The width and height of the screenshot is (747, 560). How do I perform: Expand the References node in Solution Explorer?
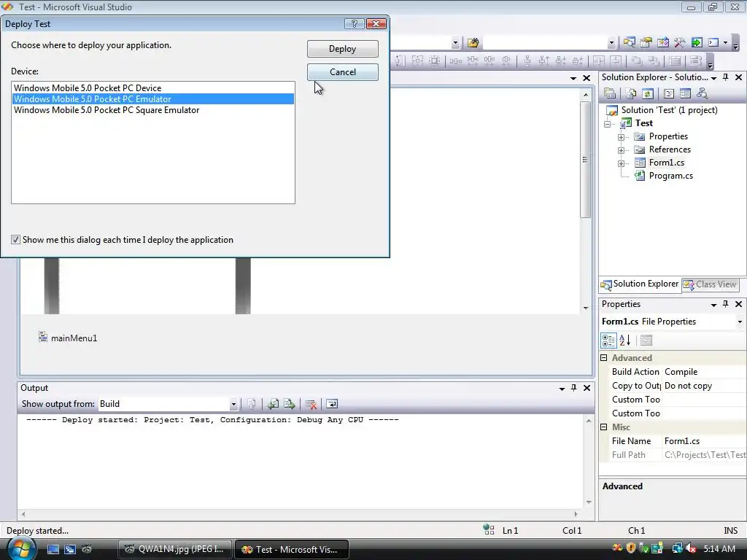click(621, 150)
